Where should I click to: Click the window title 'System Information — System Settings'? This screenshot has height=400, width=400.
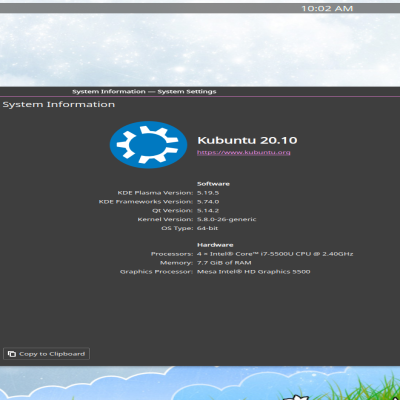click(x=144, y=92)
